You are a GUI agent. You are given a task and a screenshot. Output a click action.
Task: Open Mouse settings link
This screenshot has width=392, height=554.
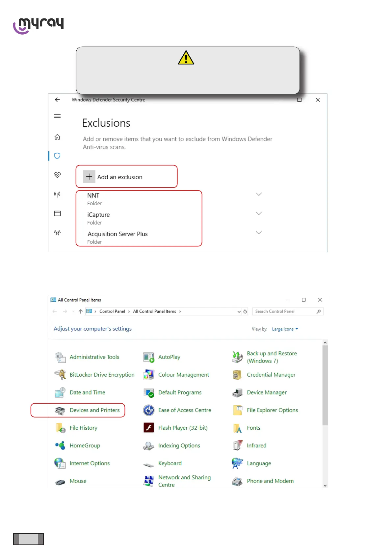[78, 481]
